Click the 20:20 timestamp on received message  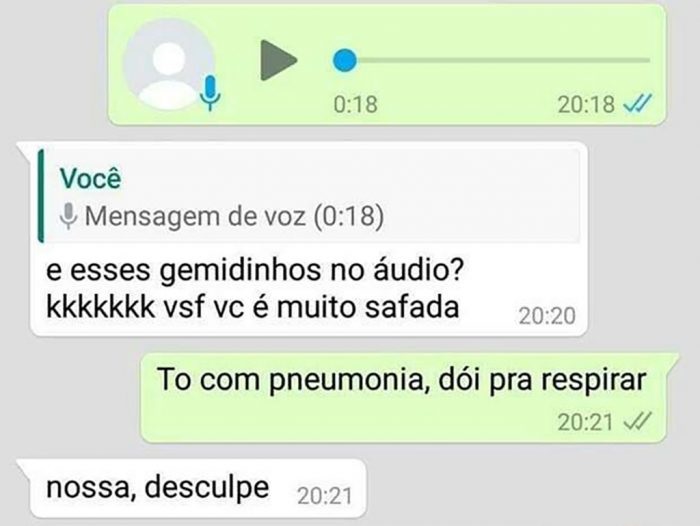pos(547,316)
